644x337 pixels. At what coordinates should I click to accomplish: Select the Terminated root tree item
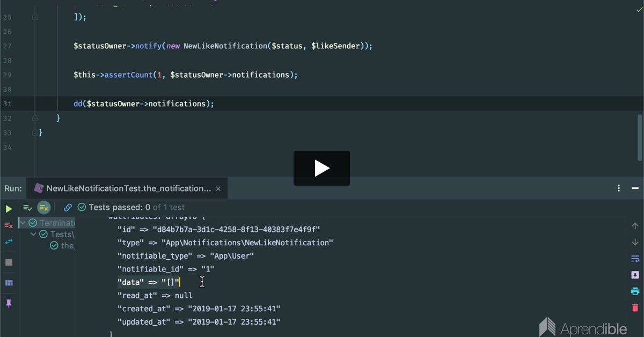click(x=52, y=223)
